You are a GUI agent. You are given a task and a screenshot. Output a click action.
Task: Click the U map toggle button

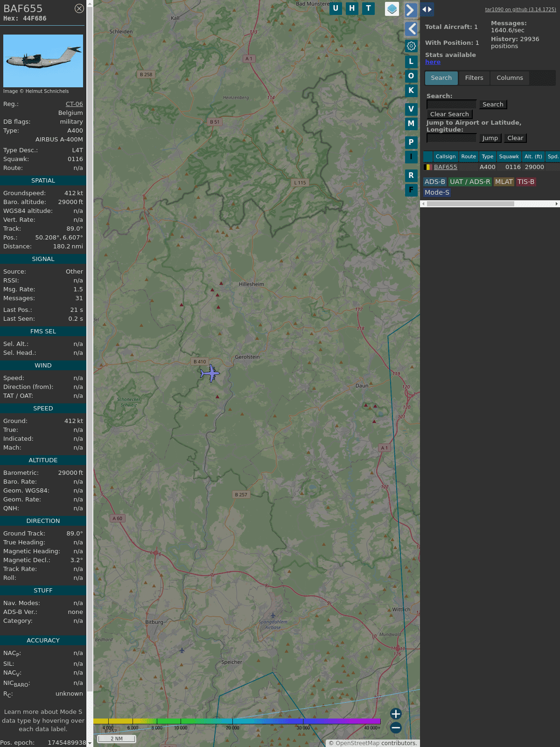(336, 8)
